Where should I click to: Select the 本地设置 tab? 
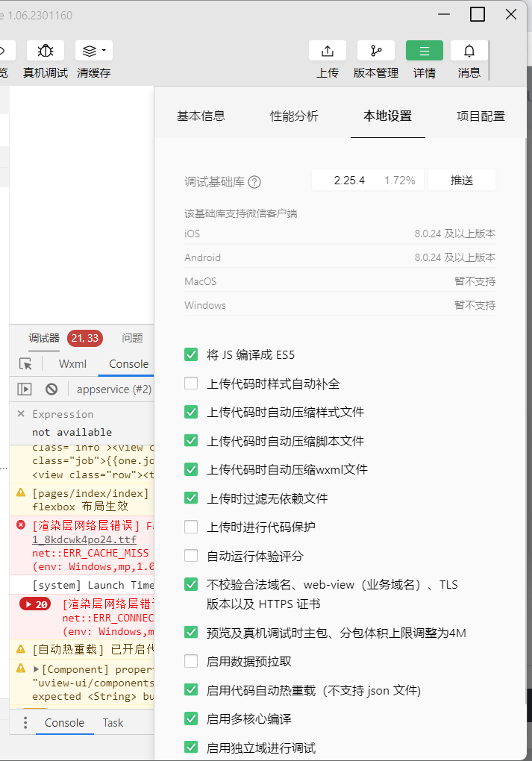[388, 116]
